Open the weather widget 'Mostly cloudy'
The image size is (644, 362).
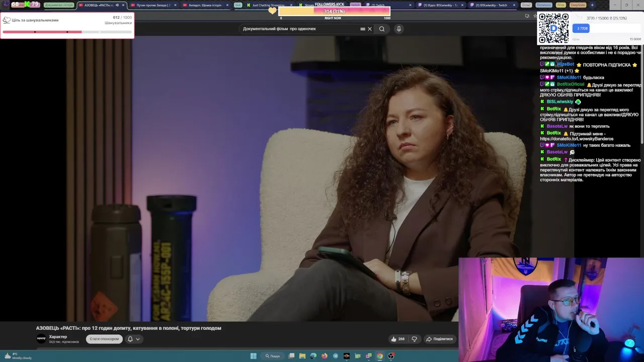click(x=18, y=356)
